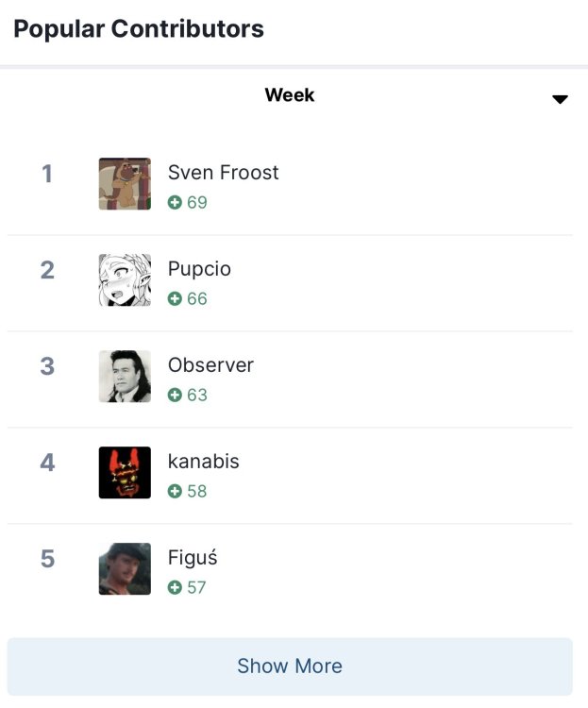Screen dimensions: 588x708
Task: Go to Pupcio's profile name
Action: tap(199, 269)
